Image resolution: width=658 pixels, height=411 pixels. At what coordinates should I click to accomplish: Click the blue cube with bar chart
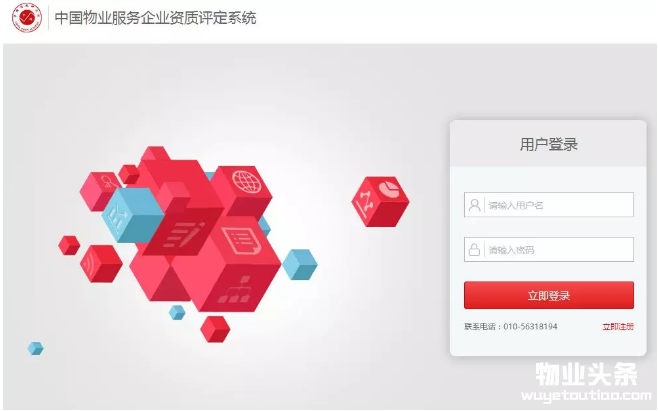tap(131, 215)
